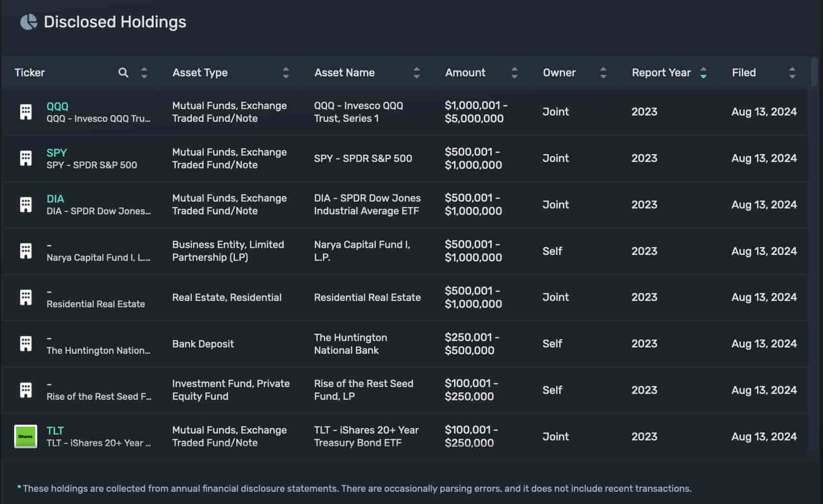Open the QQQ ticker link
The width and height of the screenshot is (823, 504).
[x=57, y=106]
